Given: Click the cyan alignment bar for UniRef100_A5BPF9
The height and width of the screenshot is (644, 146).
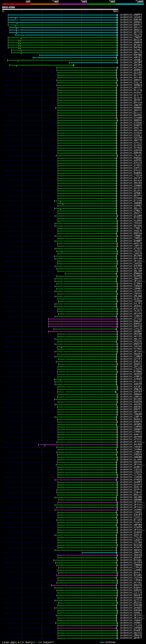Looking at the screenshot, I should tap(63, 15).
